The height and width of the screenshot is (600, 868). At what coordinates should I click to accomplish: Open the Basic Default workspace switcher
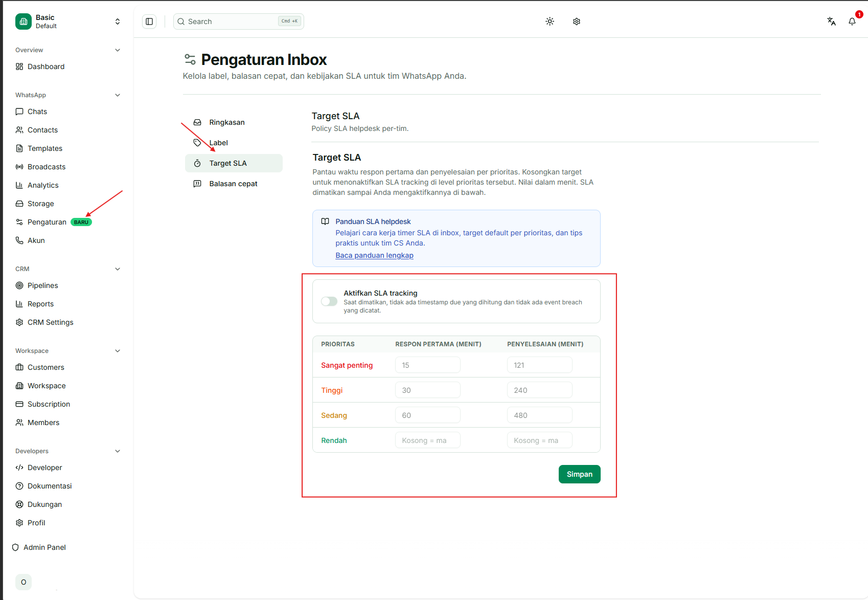click(x=68, y=21)
